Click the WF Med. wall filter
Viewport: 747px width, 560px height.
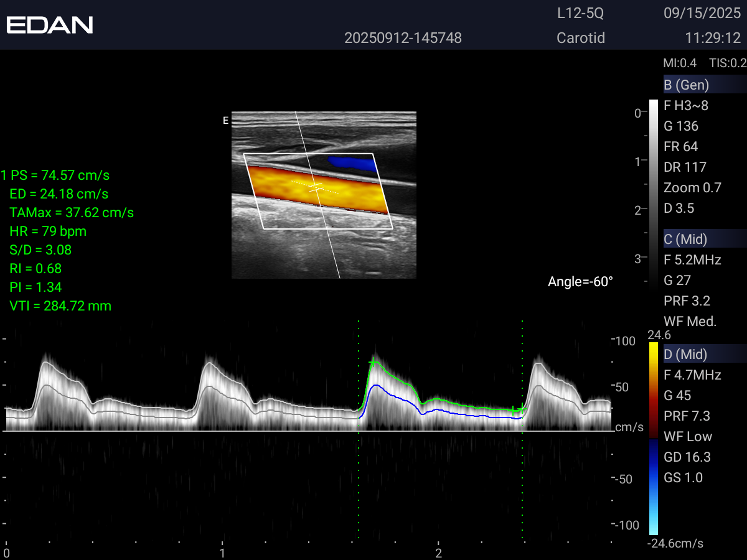pos(690,321)
